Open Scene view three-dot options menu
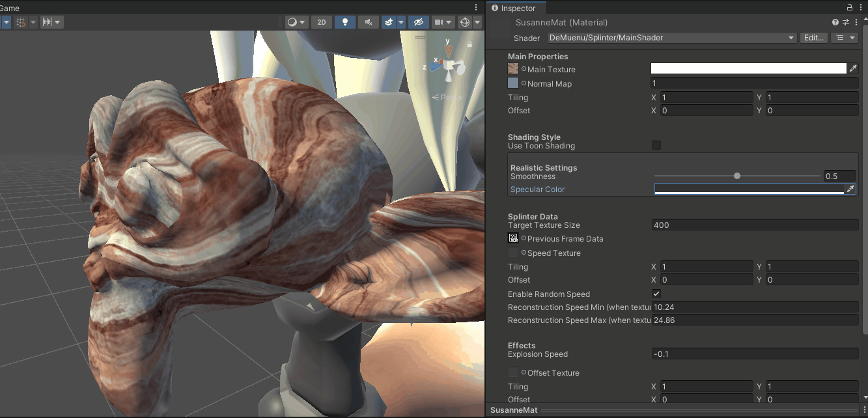This screenshot has height=418, width=868. click(477, 8)
